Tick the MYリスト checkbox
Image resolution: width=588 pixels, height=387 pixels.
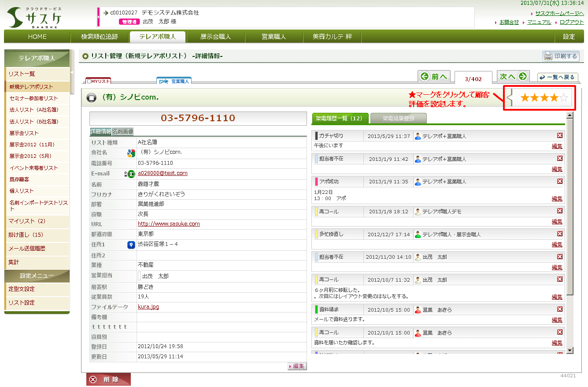(89, 82)
